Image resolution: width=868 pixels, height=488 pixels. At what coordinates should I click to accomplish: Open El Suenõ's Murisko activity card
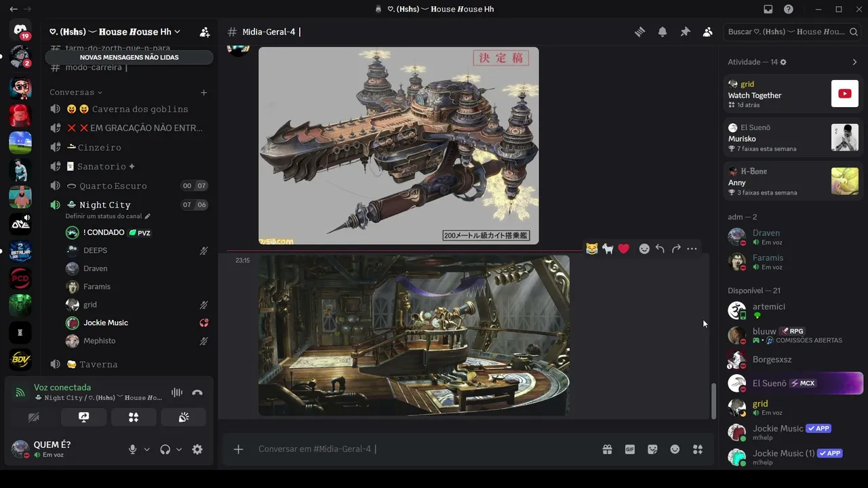(x=793, y=138)
